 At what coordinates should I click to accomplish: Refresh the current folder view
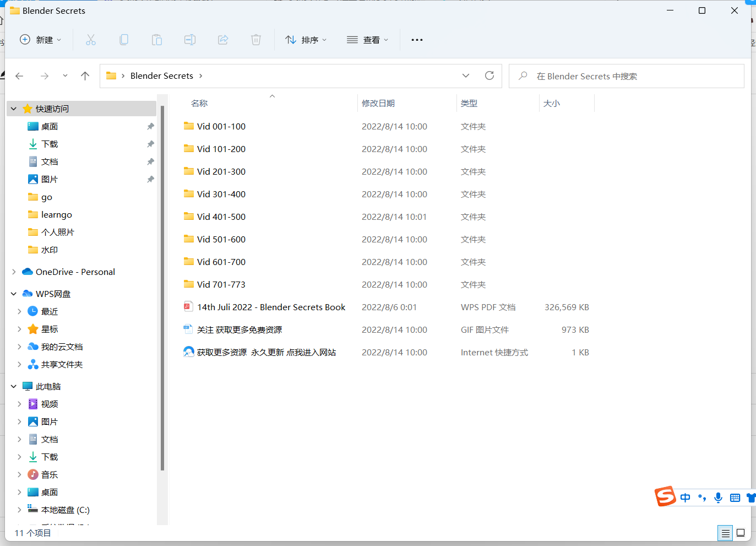tap(490, 75)
